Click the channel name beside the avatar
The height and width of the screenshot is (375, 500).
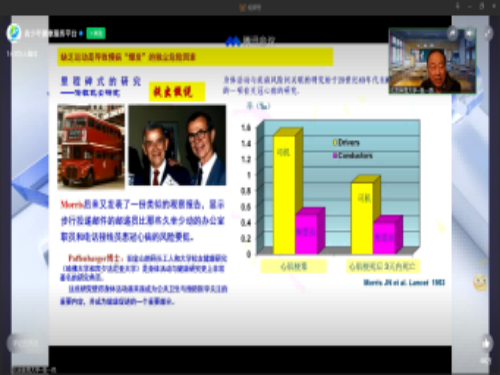(x=50, y=34)
